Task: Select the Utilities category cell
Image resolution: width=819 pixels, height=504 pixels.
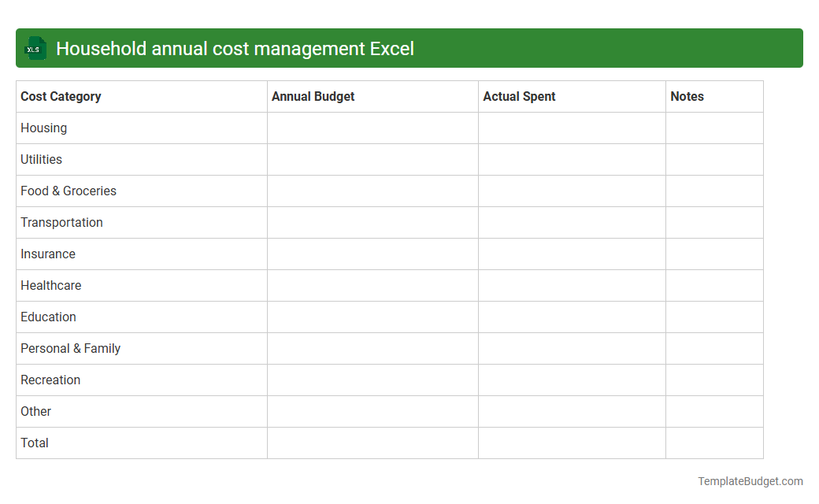Action: pos(41,159)
